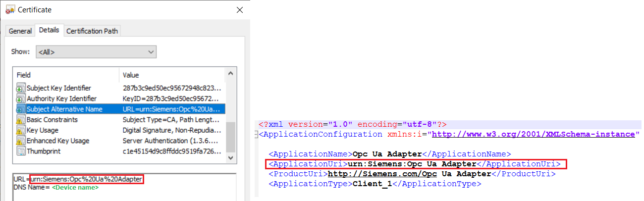Image resolution: width=644 pixels, height=201 pixels.
Task: Switch to the General tab
Action: [x=20, y=31]
